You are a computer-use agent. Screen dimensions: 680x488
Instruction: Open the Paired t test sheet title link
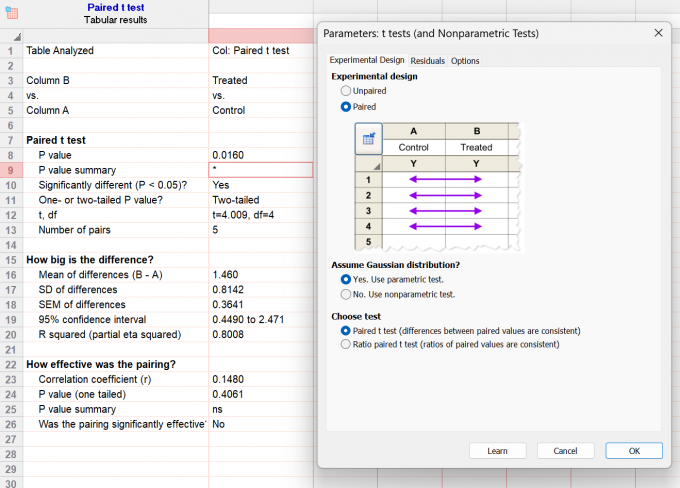115,7
